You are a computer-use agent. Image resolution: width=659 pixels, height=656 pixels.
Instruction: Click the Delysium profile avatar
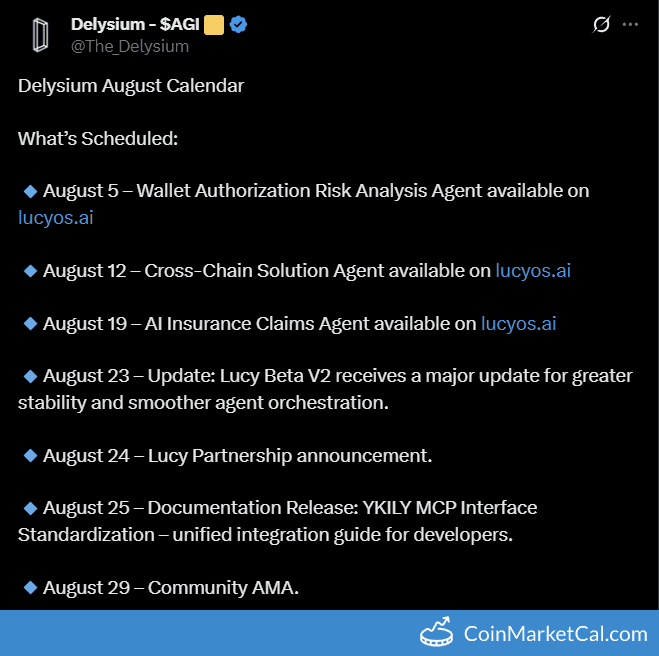(x=38, y=35)
